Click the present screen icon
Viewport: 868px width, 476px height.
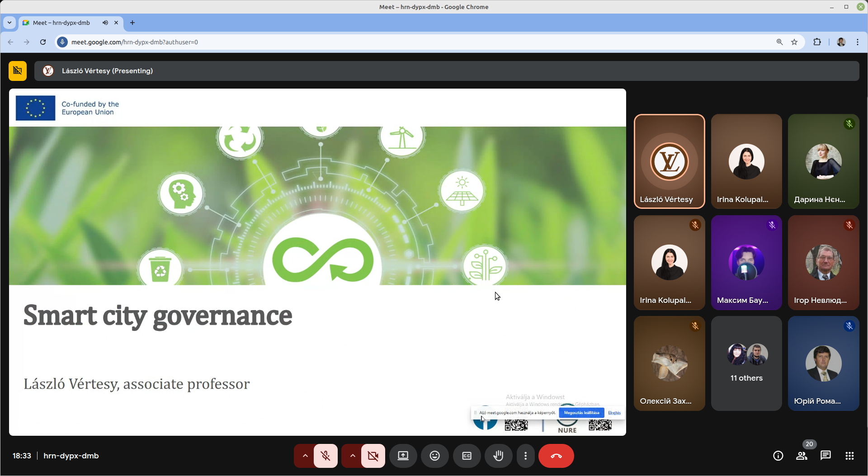(403, 456)
